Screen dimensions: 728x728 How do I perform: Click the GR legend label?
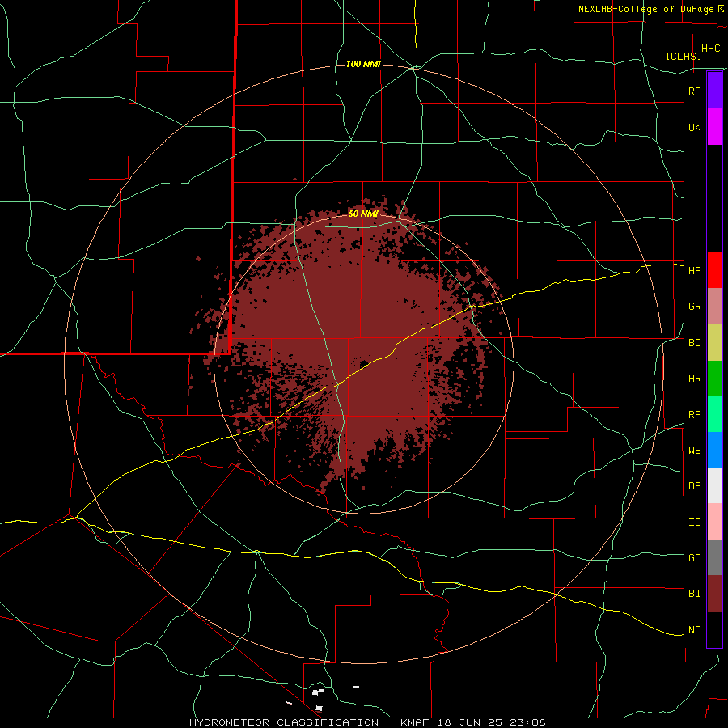[x=694, y=307]
